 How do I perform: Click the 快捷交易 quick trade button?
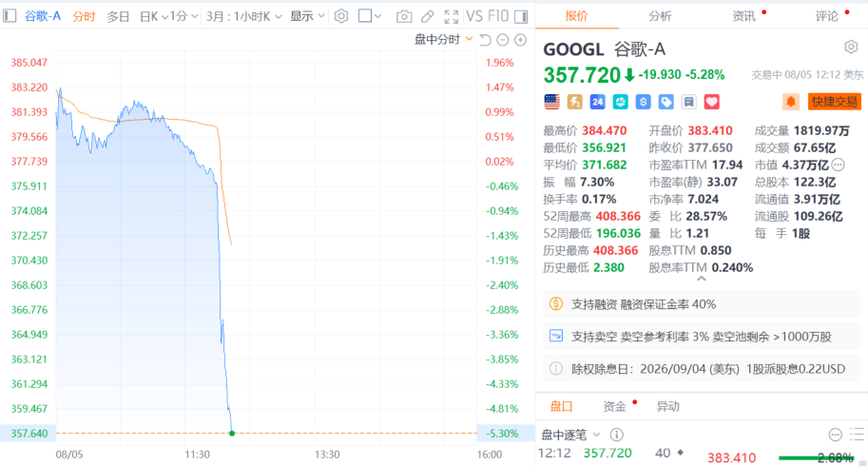834,102
